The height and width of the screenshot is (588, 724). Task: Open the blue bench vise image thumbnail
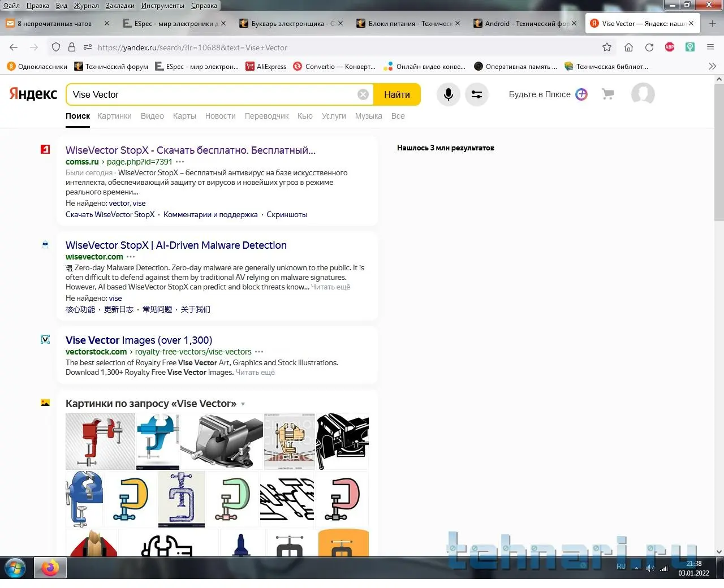158,442
